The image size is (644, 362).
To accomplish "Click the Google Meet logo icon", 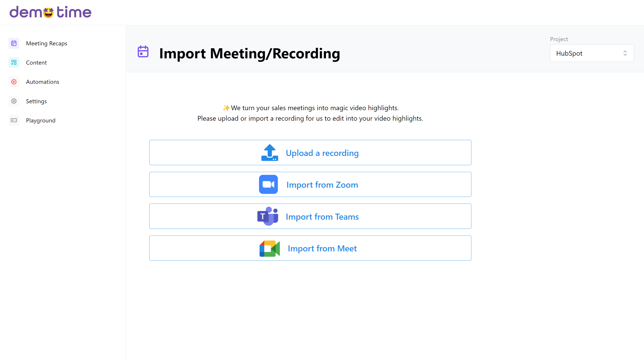I will click(x=269, y=248).
